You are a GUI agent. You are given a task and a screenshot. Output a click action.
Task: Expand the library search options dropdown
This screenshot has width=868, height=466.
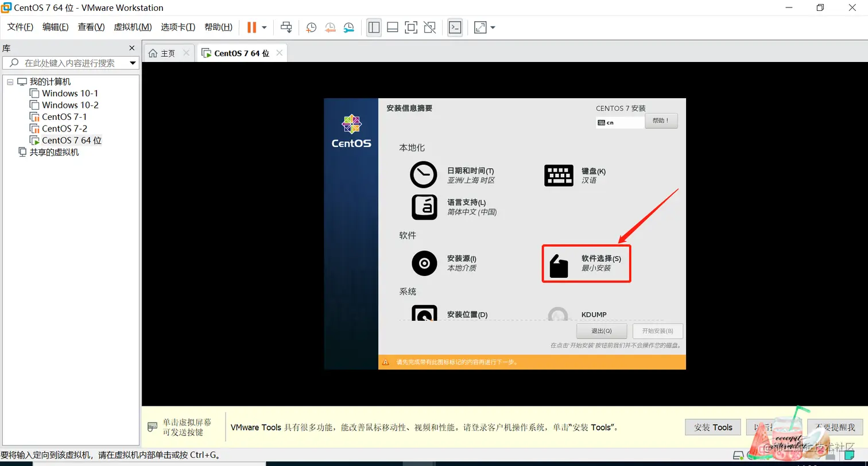coord(133,63)
